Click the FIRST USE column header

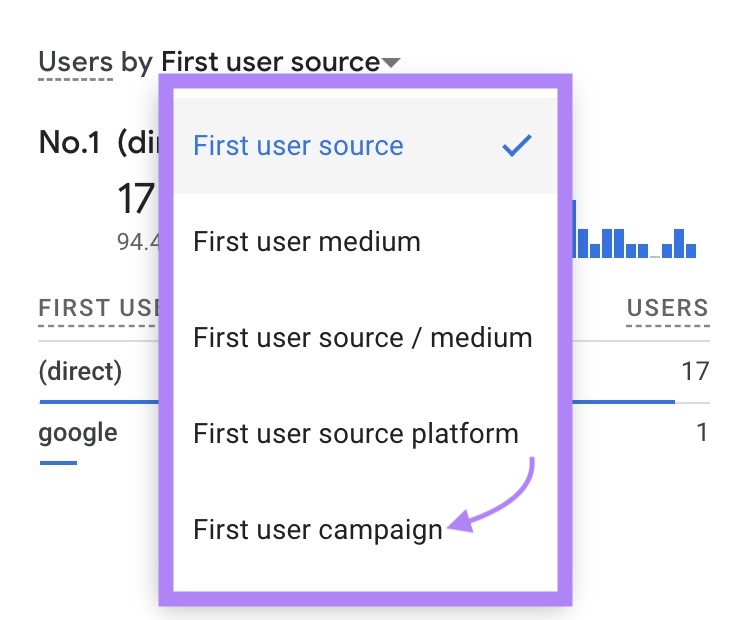[x=98, y=308]
